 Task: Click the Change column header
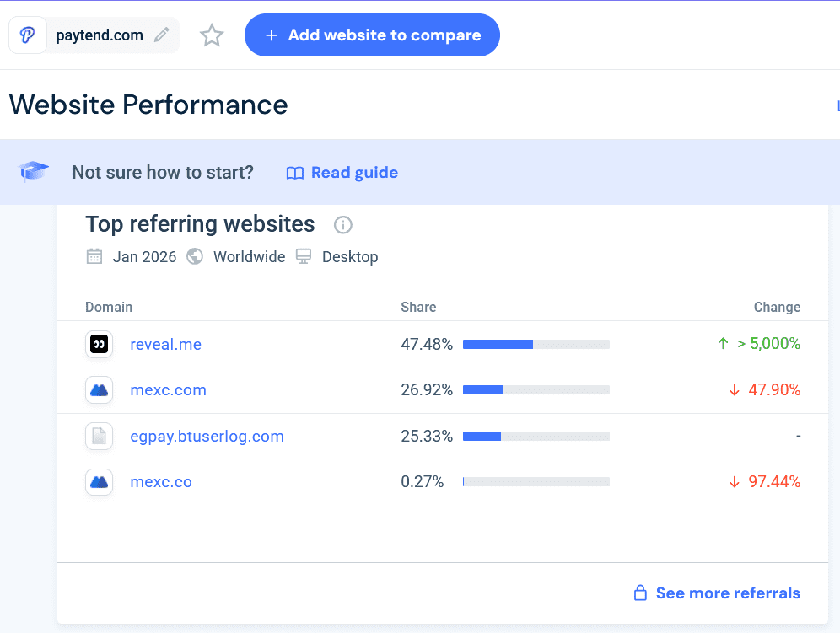tap(777, 307)
